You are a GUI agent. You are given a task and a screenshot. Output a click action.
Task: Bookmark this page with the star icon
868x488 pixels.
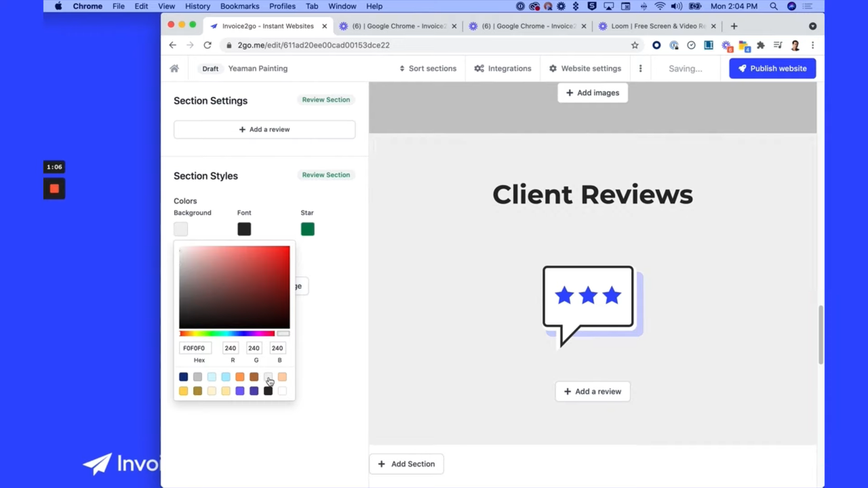coord(635,45)
